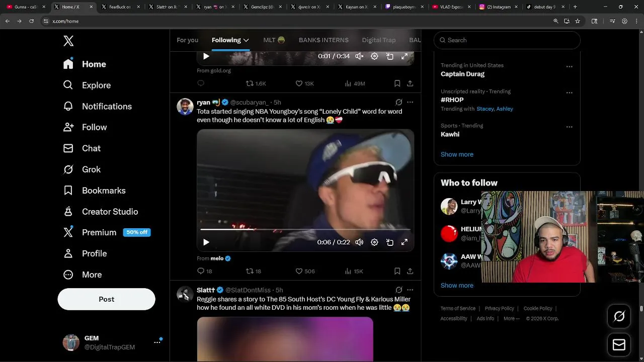Bookmark ryan's Tota post
Screen dimensions: 644x362
click(397, 271)
